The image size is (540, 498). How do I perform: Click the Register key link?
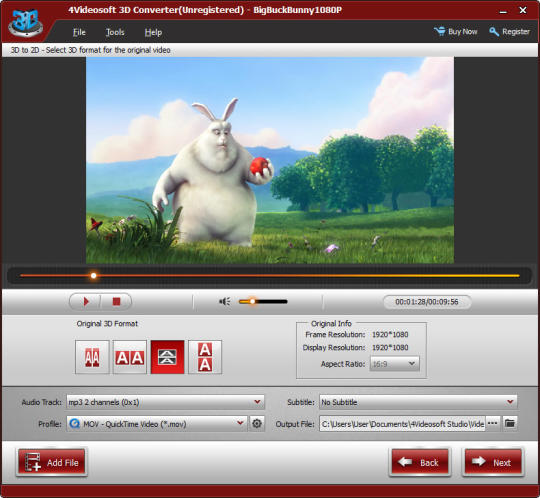[509, 32]
